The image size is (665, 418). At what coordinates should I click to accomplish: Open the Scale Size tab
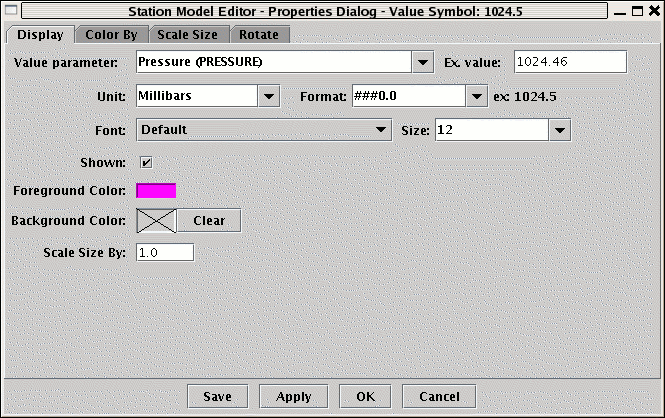tap(187, 34)
